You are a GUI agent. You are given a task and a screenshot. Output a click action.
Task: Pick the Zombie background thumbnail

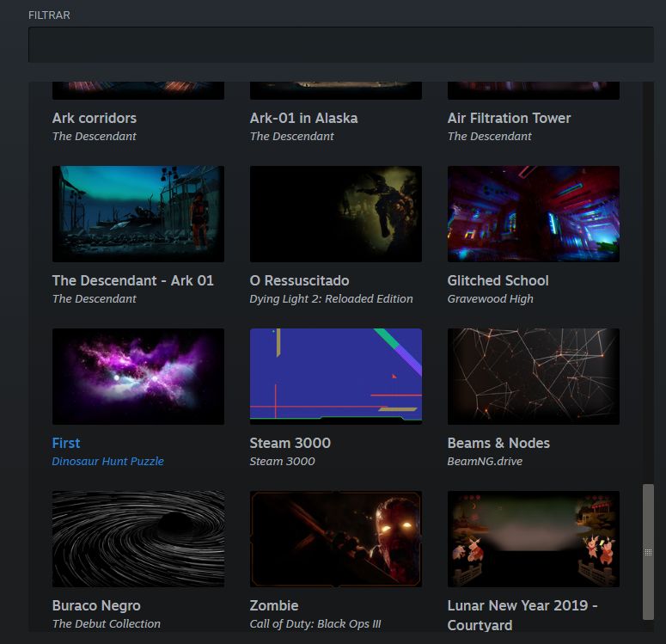click(335, 539)
